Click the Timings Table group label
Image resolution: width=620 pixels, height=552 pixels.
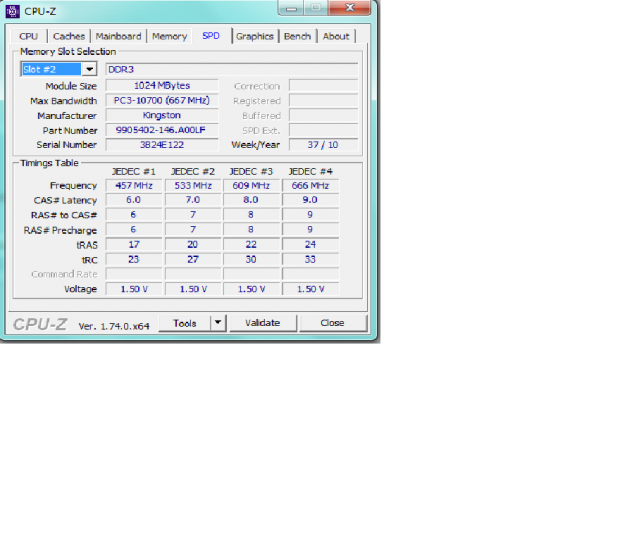point(49,163)
